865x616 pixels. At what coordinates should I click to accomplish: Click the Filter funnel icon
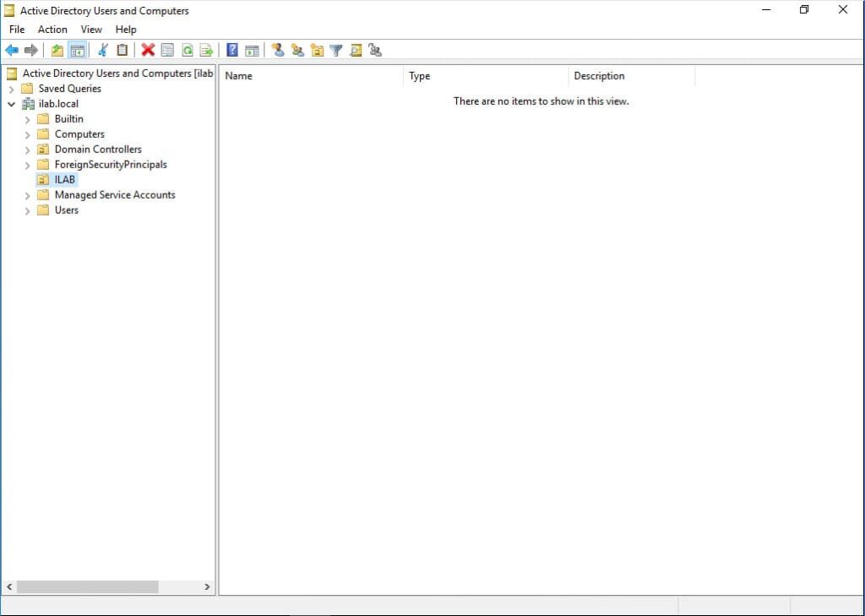pyautogui.click(x=336, y=51)
